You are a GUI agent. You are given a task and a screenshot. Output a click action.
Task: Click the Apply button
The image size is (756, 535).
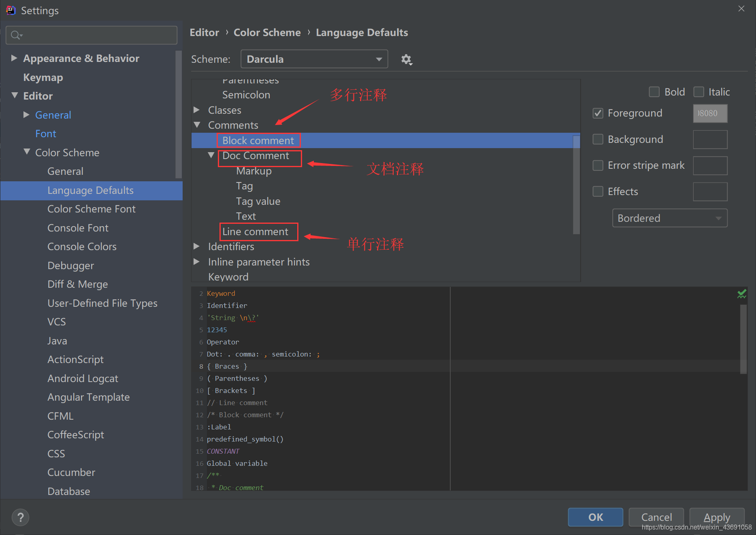pos(717,517)
